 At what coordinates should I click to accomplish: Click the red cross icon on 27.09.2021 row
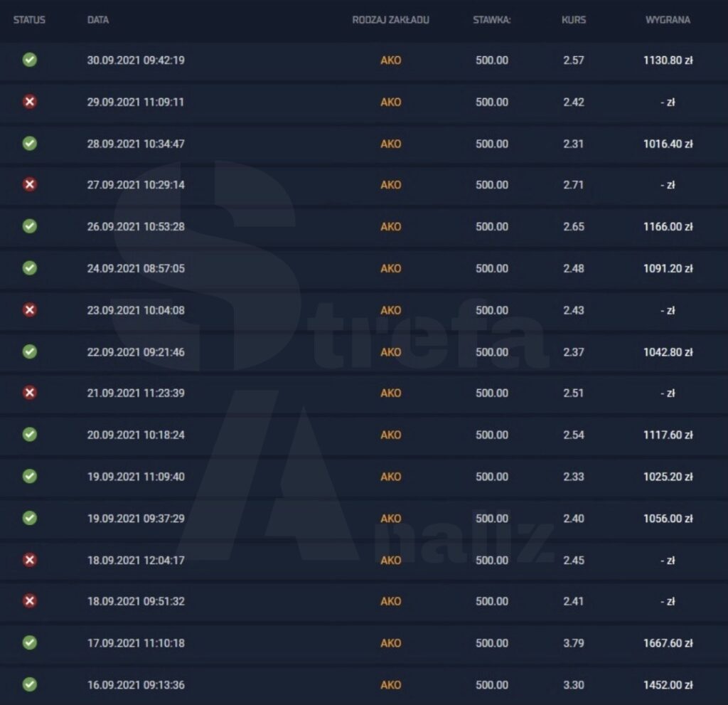pyautogui.click(x=30, y=184)
